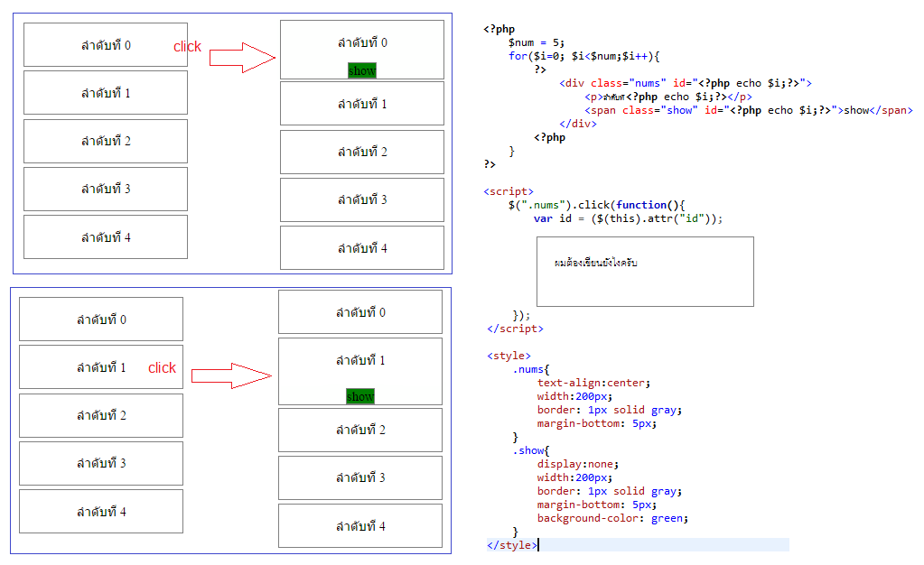Click the ลำดับที่ 0 box beside the red click label

[x=106, y=45]
